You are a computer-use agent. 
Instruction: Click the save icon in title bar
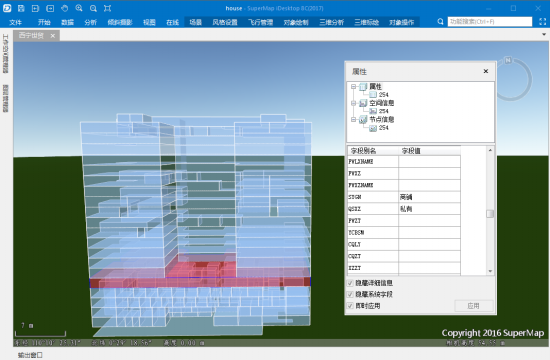click(x=21, y=8)
